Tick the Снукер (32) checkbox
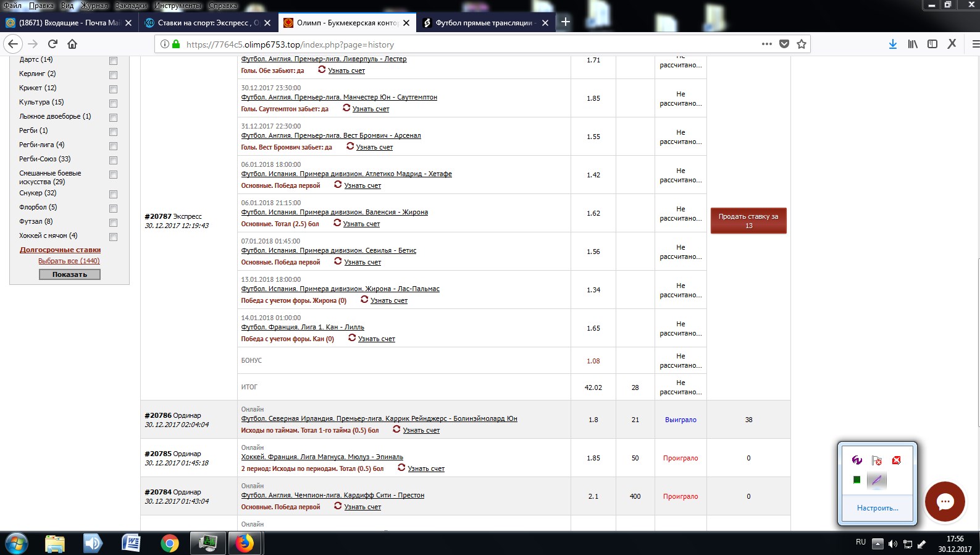The width and height of the screenshot is (980, 555). [113, 194]
